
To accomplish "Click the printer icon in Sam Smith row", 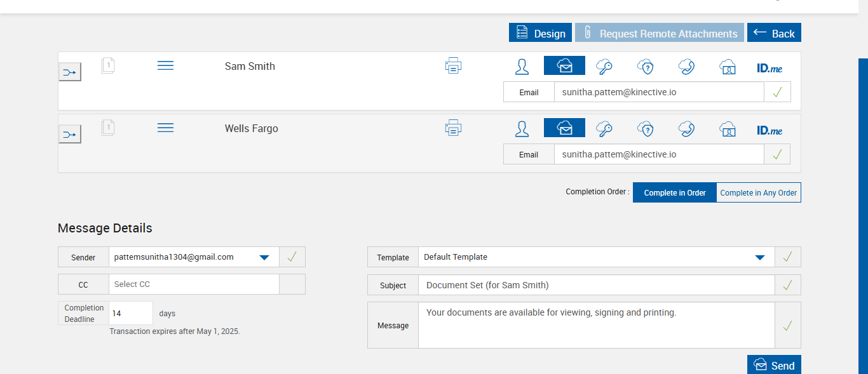I will point(453,66).
